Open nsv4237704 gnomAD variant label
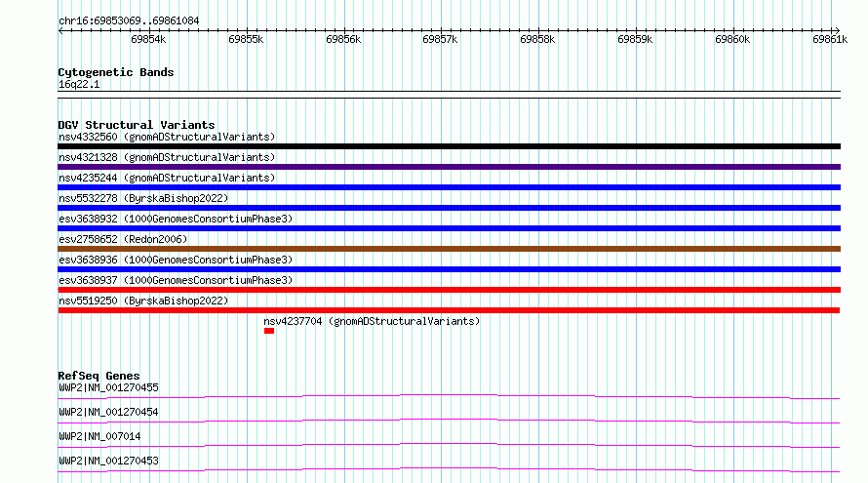The height and width of the screenshot is (483, 868). pos(372,321)
